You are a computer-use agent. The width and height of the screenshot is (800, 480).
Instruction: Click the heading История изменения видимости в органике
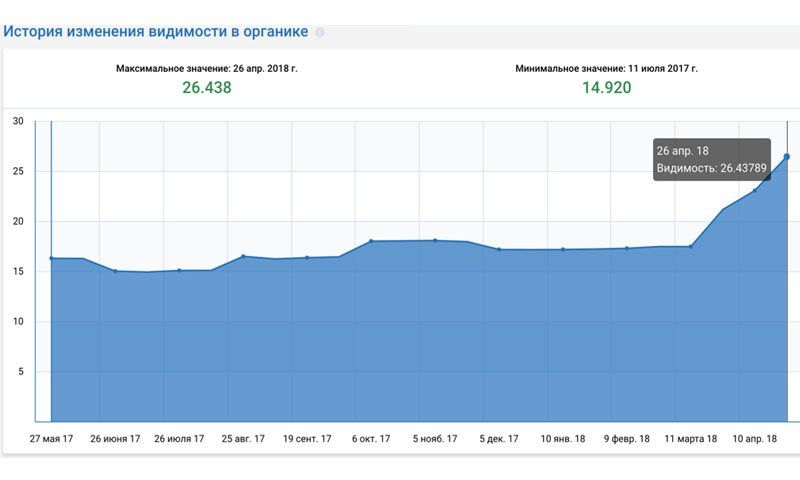(x=155, y=31)
